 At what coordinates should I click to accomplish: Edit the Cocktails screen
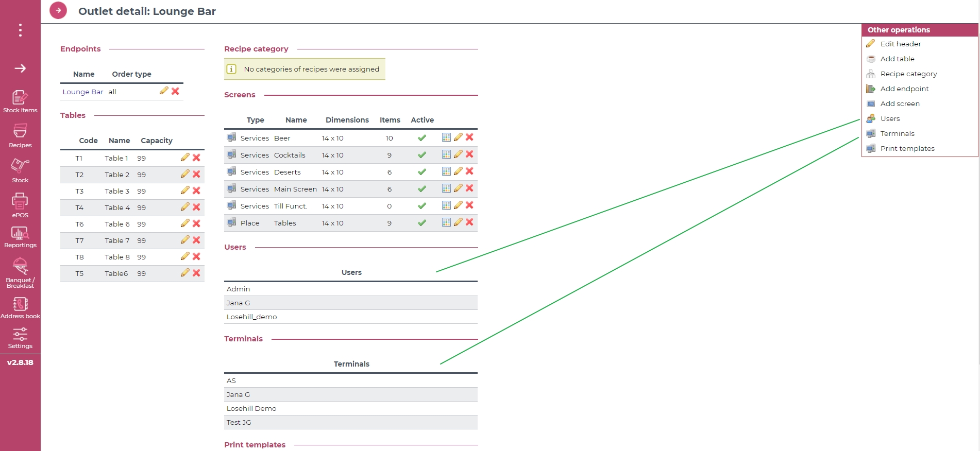click(458, 154)
